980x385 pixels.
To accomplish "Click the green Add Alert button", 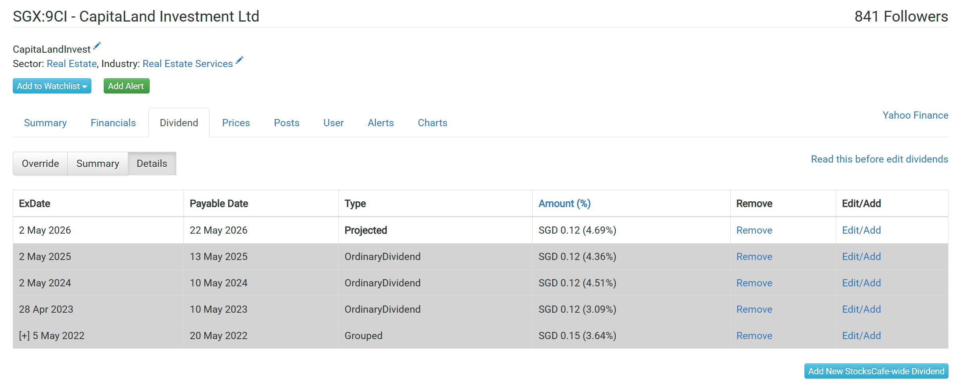I will click(x=126, y=86).
